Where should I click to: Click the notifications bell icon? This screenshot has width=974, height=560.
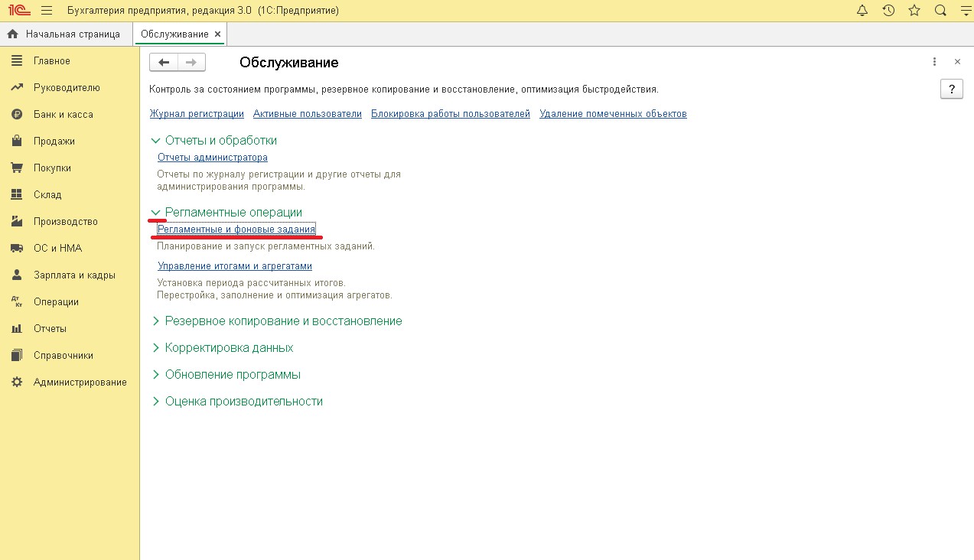862,11
